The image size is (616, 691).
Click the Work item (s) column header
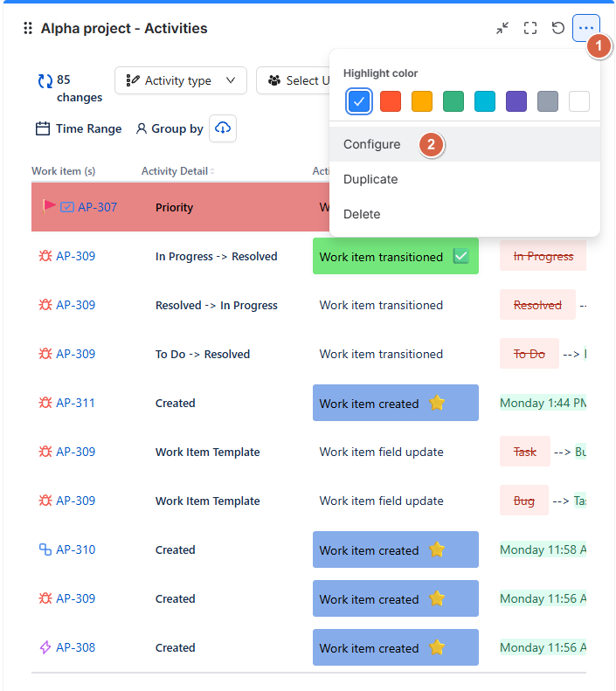tap(64, 171)
